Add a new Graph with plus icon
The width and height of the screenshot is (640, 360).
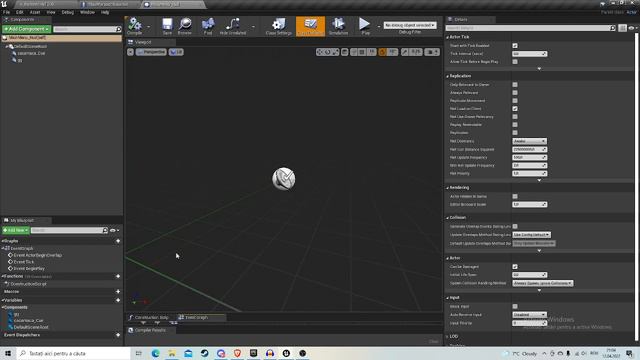click(x=118, y=241)
